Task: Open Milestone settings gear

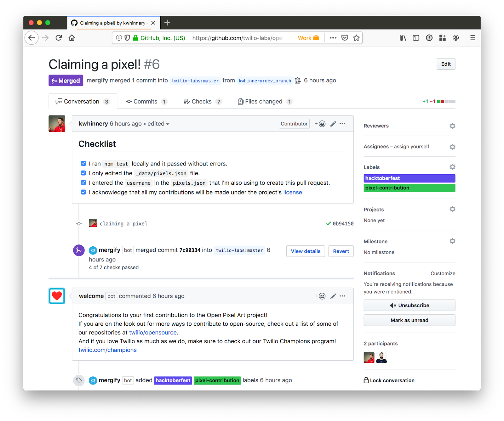Action: point(452,241)
